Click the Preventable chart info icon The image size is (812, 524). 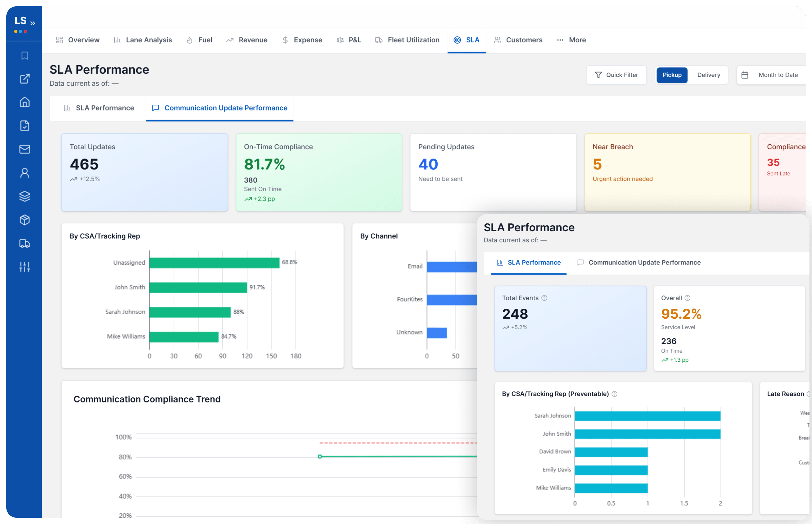pyautogui.click(x=614, y=394)
